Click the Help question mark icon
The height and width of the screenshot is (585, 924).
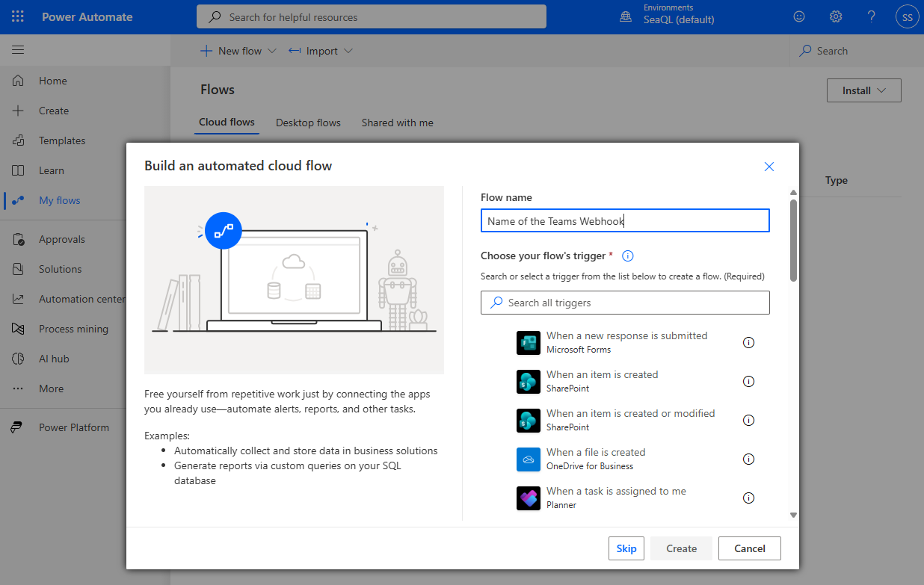(871, 16)
